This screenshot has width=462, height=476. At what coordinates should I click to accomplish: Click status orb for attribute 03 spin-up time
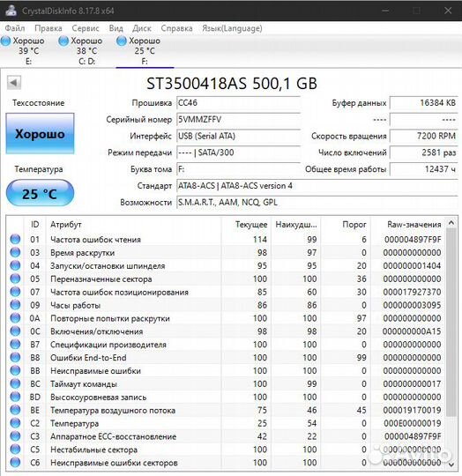tap(15, 252)
